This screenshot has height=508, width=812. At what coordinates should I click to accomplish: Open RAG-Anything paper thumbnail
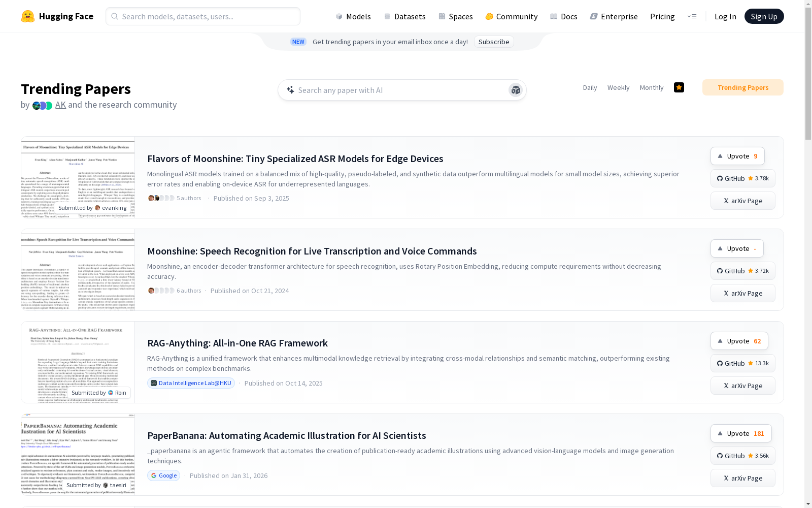(x=78, y=362)
